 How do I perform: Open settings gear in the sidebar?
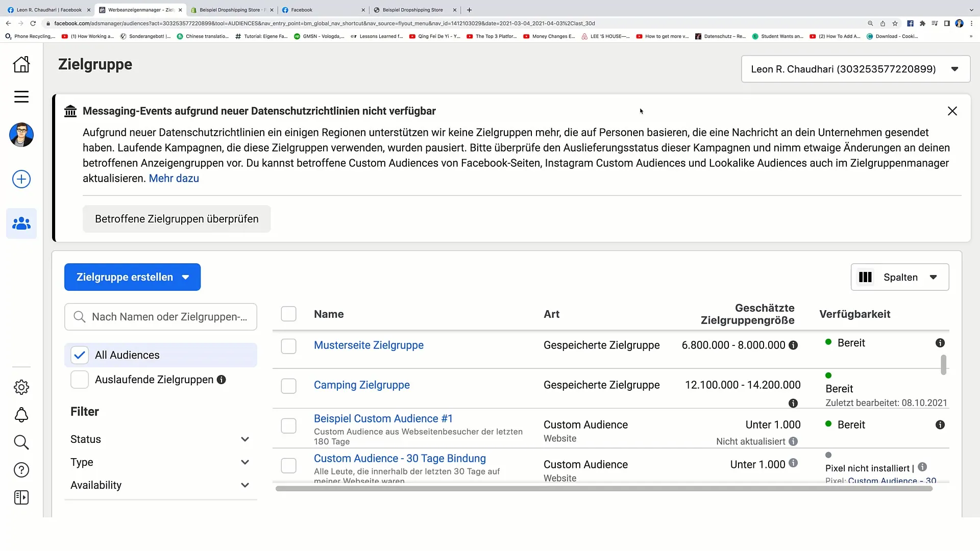pyautogui.click(x=21, y=387)
